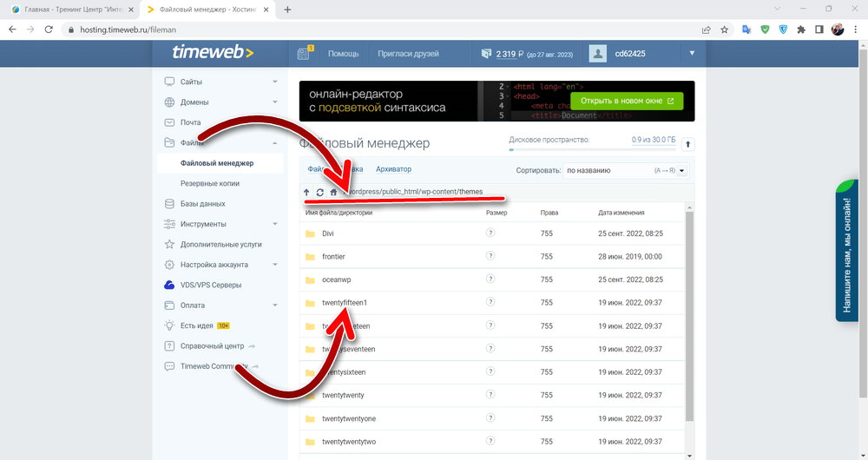The width and height of the screenshot is (868, 460).
Task: Open the Напишите нам, мы онлайн chat tab
Action: point(847,252)
